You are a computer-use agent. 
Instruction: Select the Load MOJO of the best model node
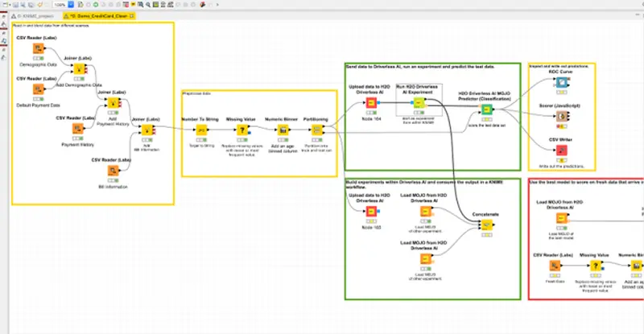[x=561, y=218]
